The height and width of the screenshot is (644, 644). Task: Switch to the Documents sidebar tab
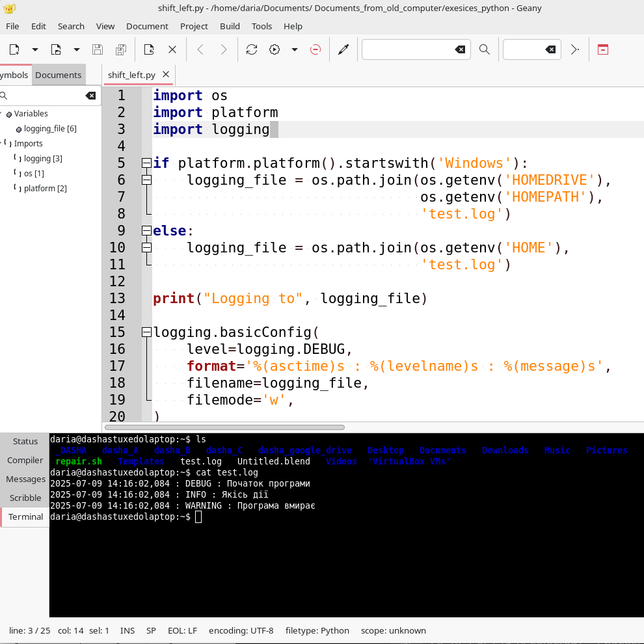[59, 75]
